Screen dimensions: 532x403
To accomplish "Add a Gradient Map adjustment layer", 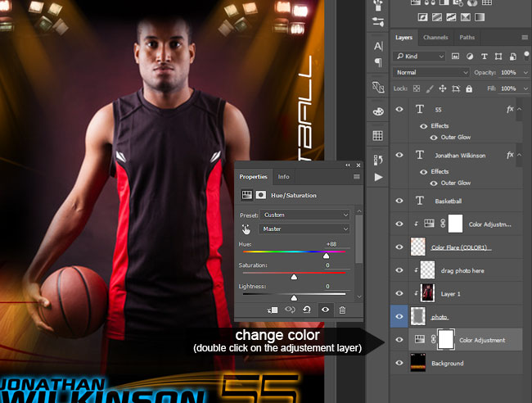I will click(480, 17).
